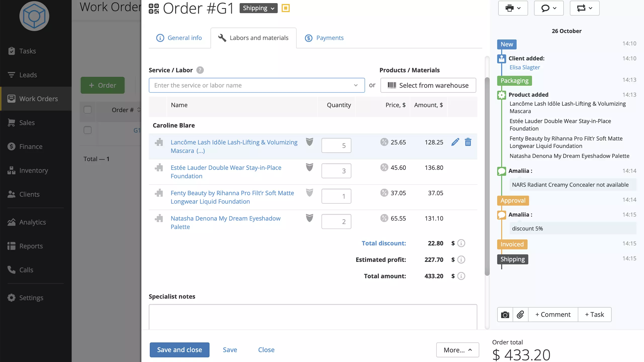Image resolution: width=644 pixels, height=362 pixels.
Task: Open Inventory in the sidebar
Action: (36, 170)
